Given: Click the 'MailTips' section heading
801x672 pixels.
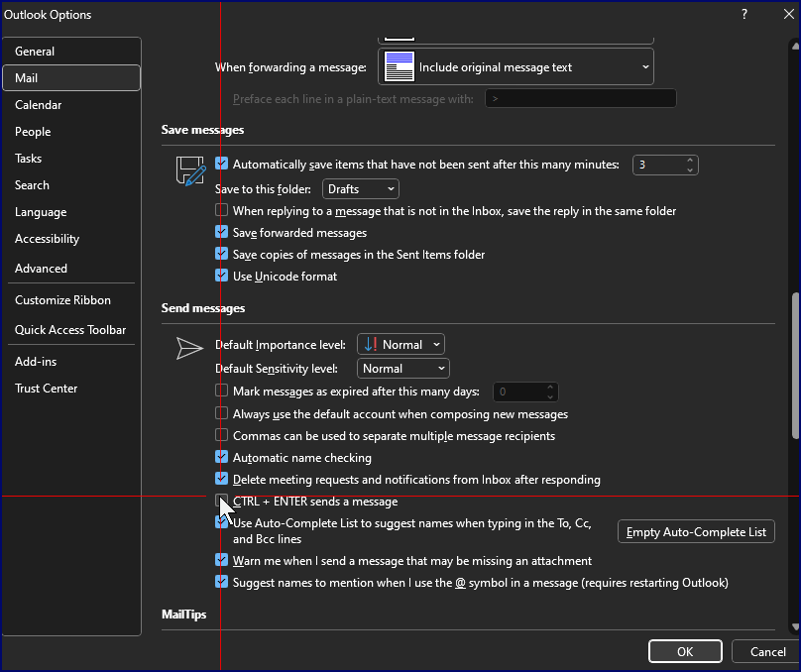Looking at the screenshot, I should coord(184,615).
